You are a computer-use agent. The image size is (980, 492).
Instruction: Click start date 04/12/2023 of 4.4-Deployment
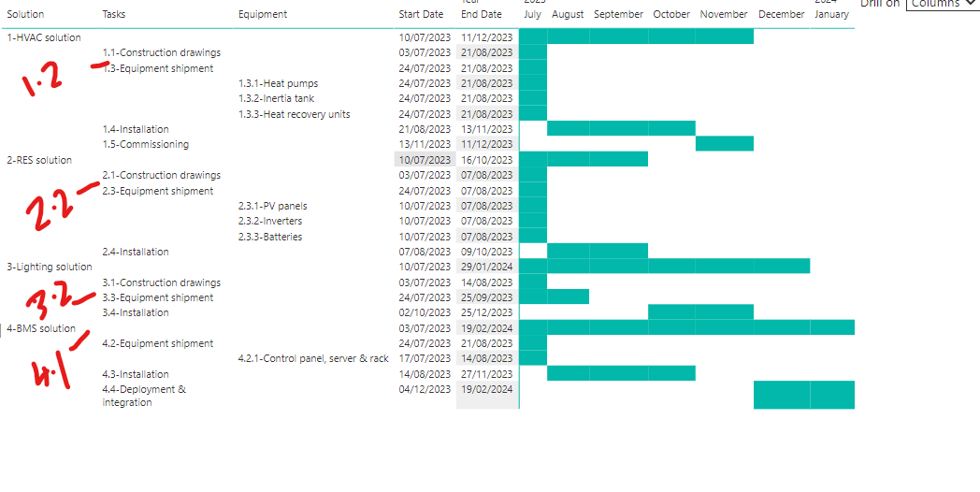tap(425, 389)
